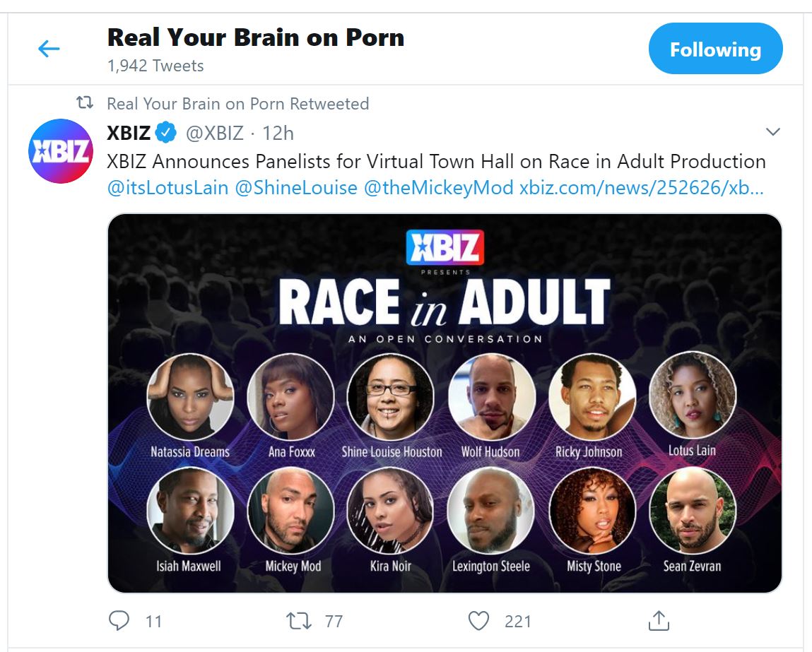Screen dimensions: 812x652
Task: Share the tweet via share icon
Action: [x=659, y=620]
